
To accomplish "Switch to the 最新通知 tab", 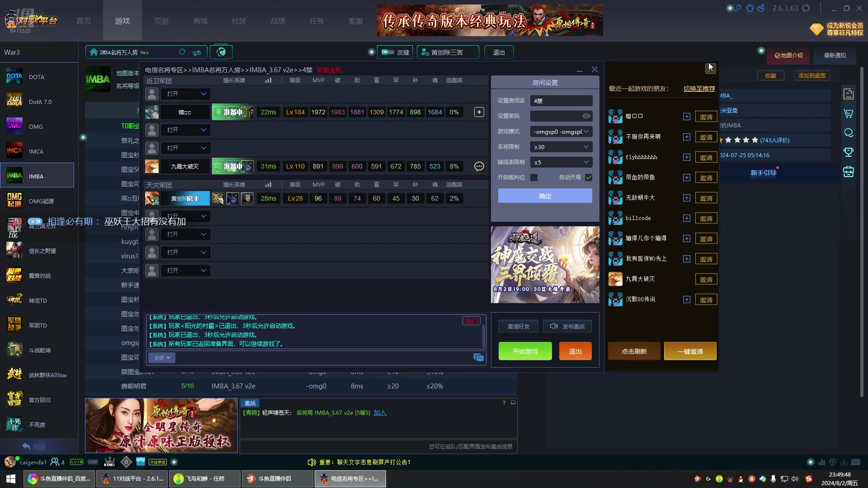I will click(835, 56).
